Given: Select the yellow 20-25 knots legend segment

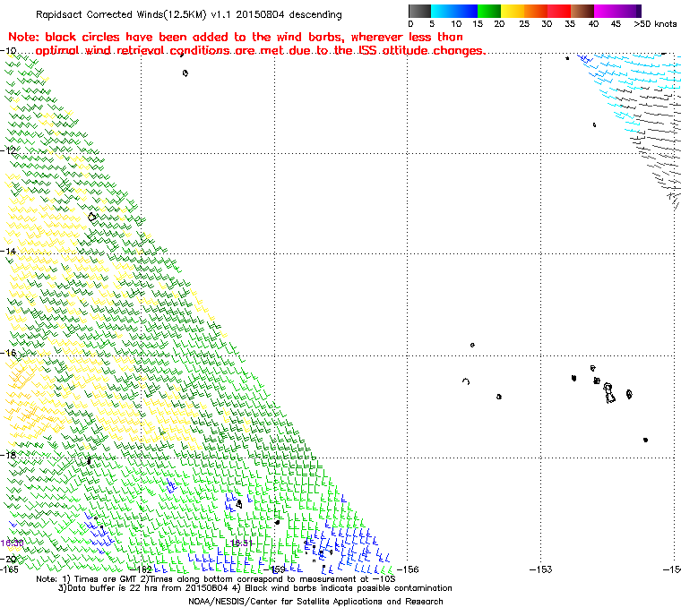Looking at the screenshot, I should pos(513,11).
